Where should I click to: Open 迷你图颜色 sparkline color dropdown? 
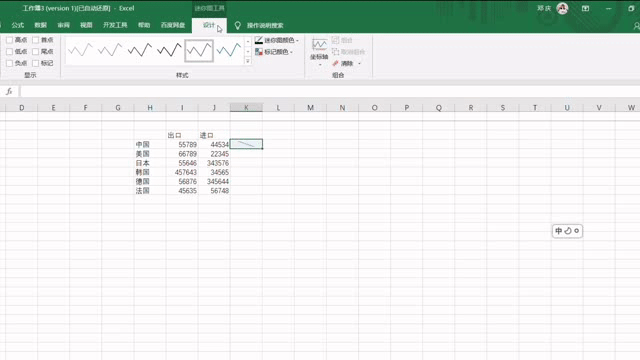pyautogui.click(x=277, y=40)
